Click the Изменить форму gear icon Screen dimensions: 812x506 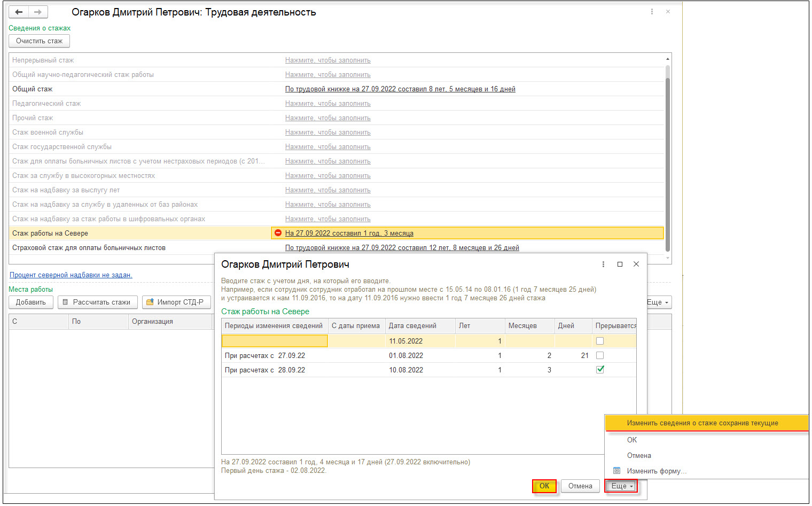point(616,471)
